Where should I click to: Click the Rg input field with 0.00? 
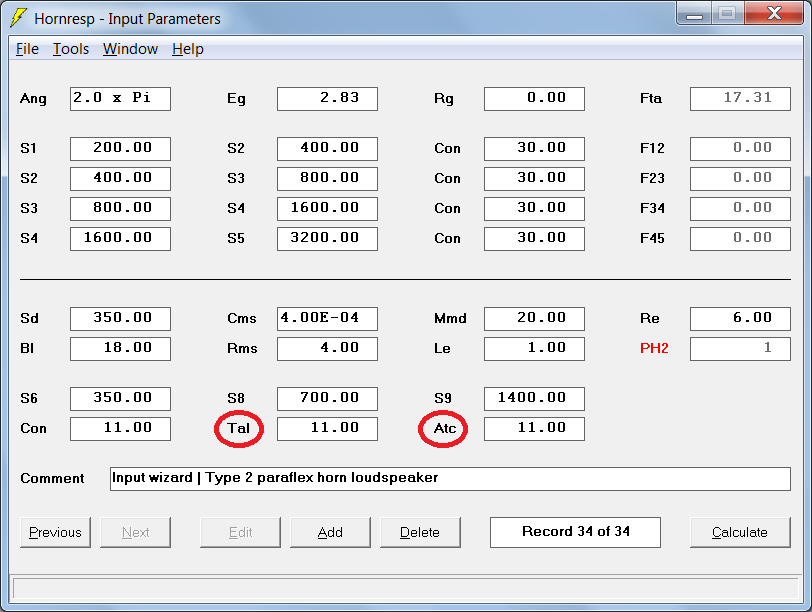[x=534, y=99]
